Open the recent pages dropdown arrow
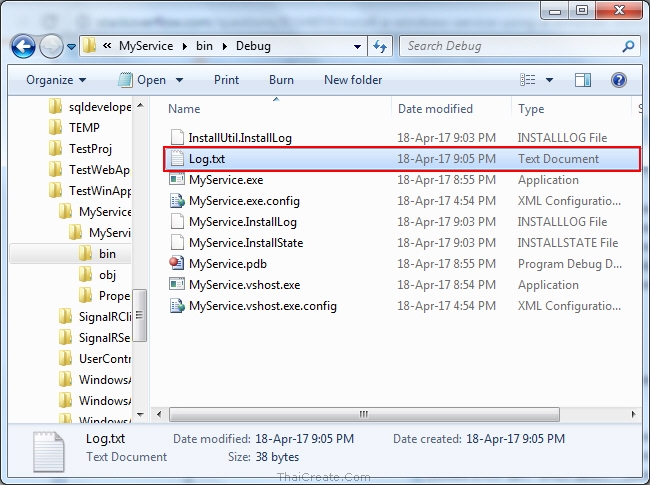This screenshot has width=650, height=485. click(x=71, y=47)
